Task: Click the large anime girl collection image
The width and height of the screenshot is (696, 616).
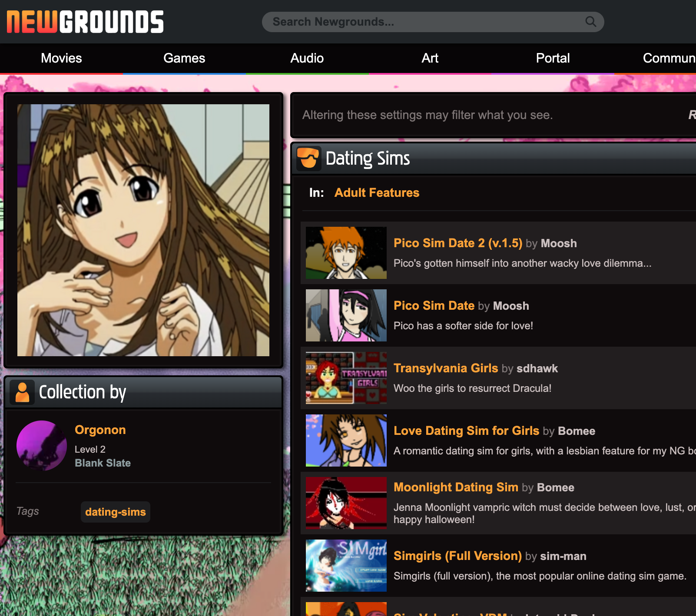Action: pos(143,230)
